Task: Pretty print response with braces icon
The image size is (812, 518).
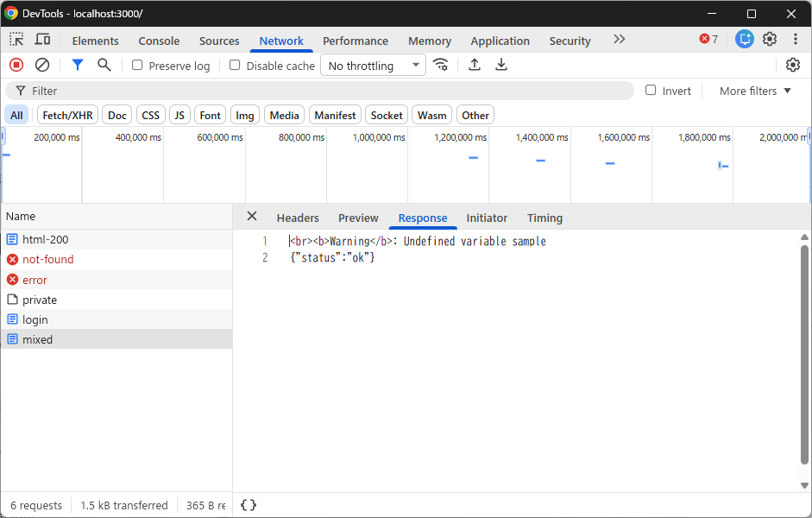Action: [x=249, y=505]
